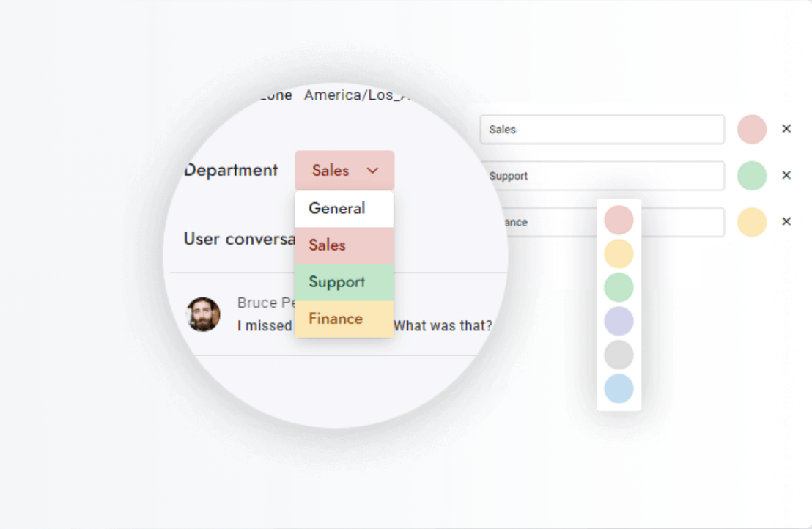Click the Support department name field
Viewport: 812px width, 529px height.
coord(602,176)
